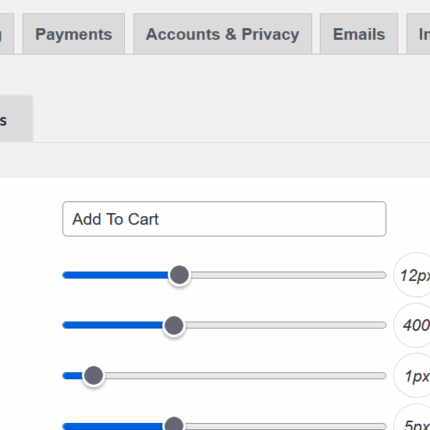Click the 400 value indicator
430x430 pixels.
412,325
